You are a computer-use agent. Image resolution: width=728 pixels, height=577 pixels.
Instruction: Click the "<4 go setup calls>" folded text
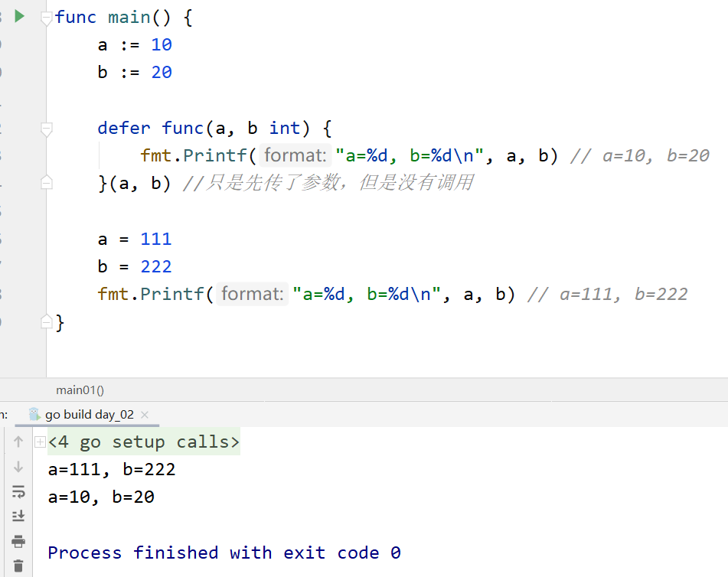tap(144, 442)
